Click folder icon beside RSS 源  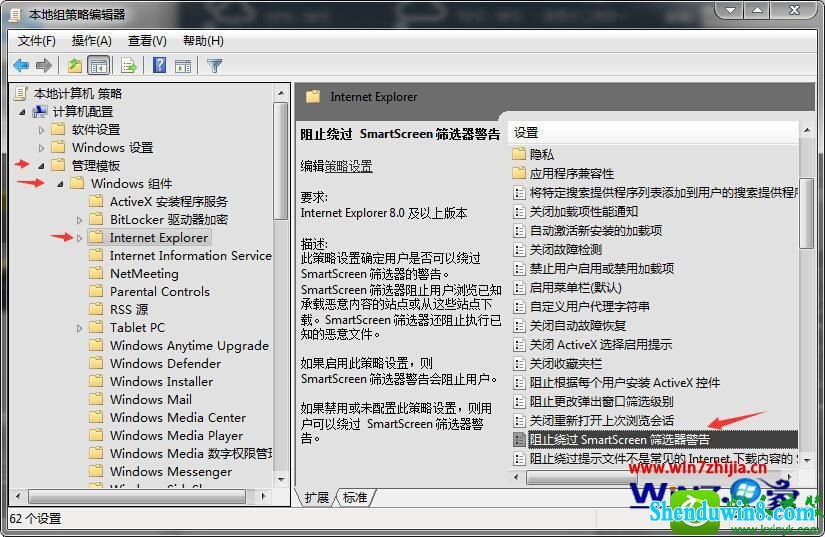point(96,309)
